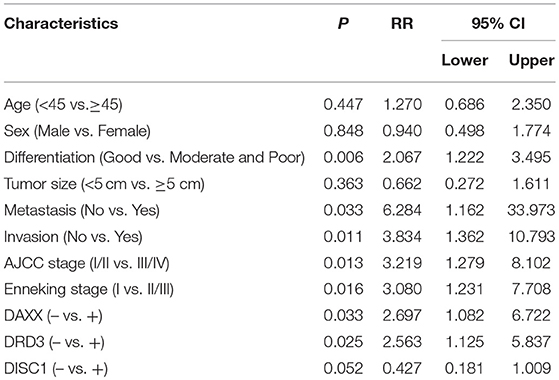Click the Sex (Male vs. Female) label
559x380 pixels.
tap(77, 131)
